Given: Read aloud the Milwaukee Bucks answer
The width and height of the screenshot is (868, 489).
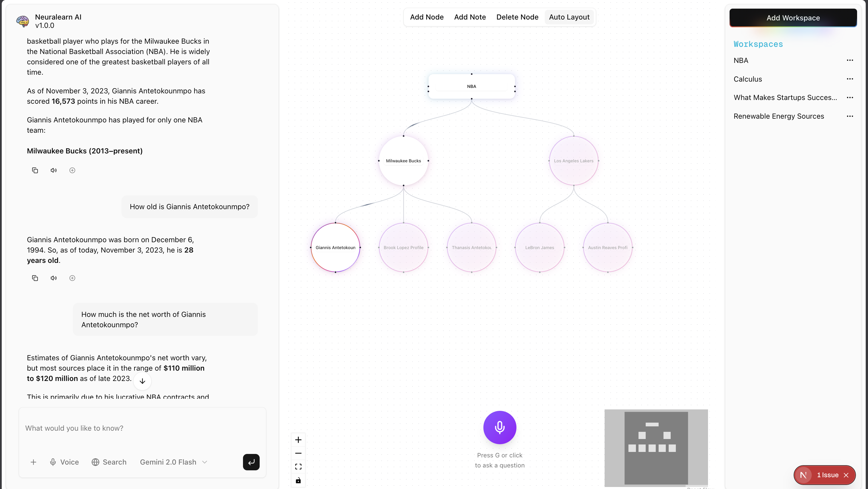Looking at the screenshot, I should [54, 170].
